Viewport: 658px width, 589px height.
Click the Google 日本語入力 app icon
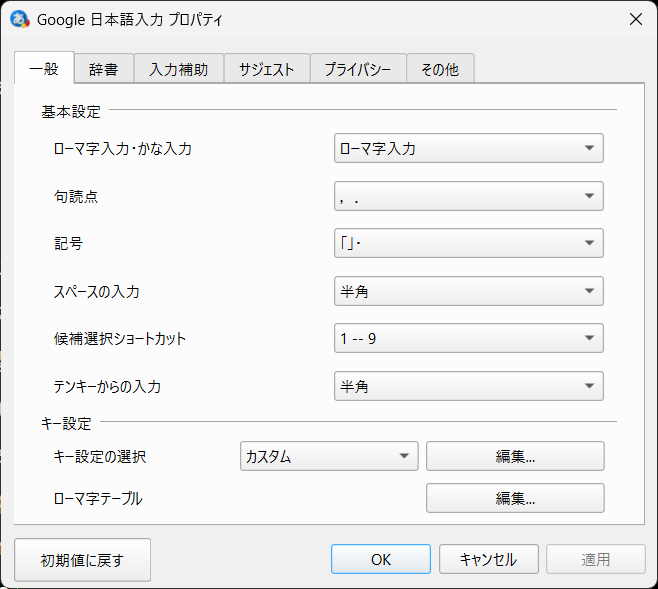pos(19,19)
